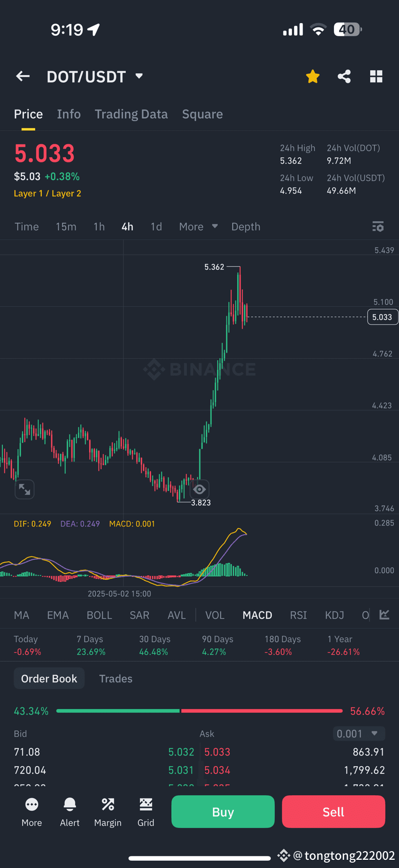Open the More options icon at bottom
Image resolution: width=399 pixels, height=868 pixels.
tap(32, 812)
